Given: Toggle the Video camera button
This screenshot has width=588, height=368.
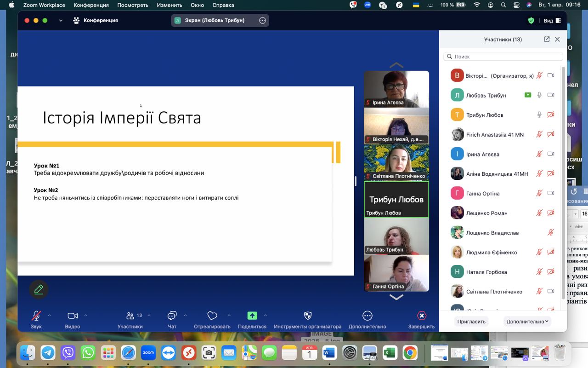Looking at the screenshot, I should pos(72,316).
